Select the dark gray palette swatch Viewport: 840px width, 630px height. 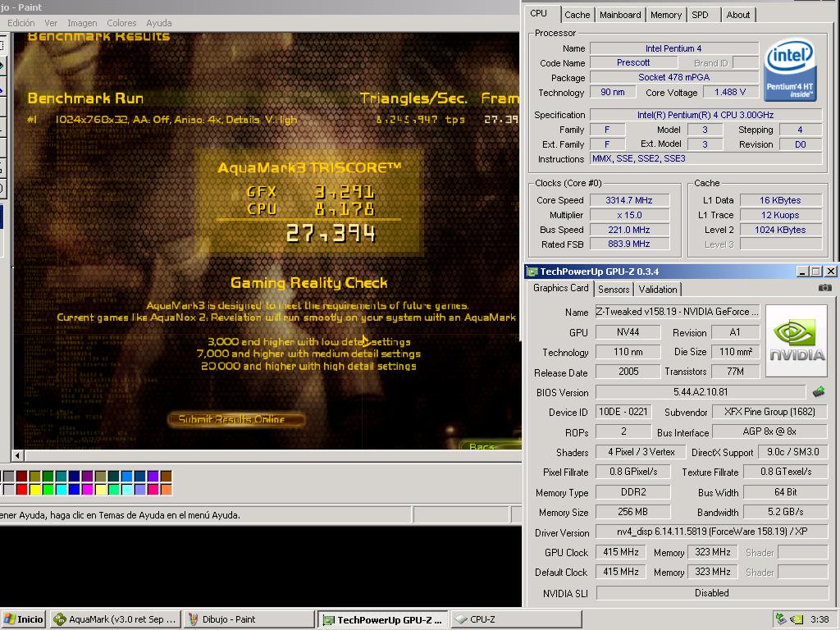pyautogui.click(x=8, y=477)
